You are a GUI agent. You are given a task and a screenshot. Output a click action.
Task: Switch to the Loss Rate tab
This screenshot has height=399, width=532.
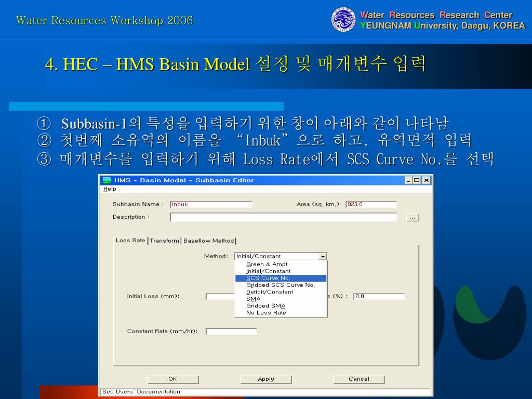pyautogui.click(x=130, y=240)
